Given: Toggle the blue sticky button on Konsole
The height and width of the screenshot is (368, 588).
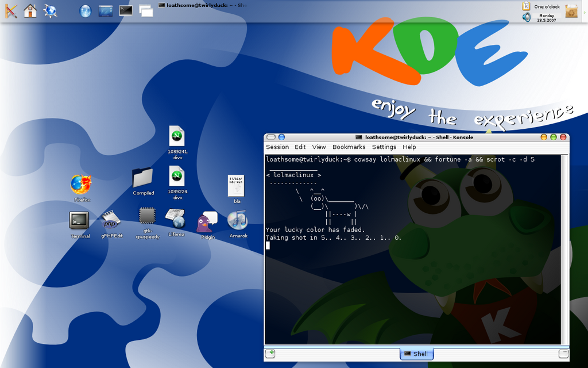Looking at the screenshot, I should coord(281,137).
